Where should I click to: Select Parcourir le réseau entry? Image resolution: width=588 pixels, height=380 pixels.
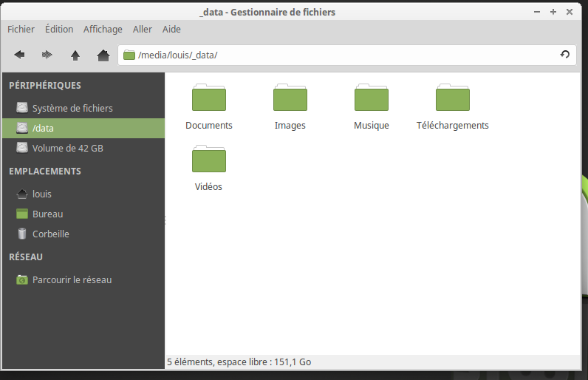[x=83, y=280]
